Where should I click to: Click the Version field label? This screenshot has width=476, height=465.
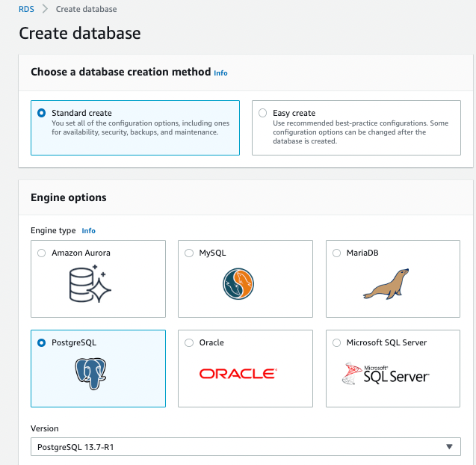tap(45, 428)
